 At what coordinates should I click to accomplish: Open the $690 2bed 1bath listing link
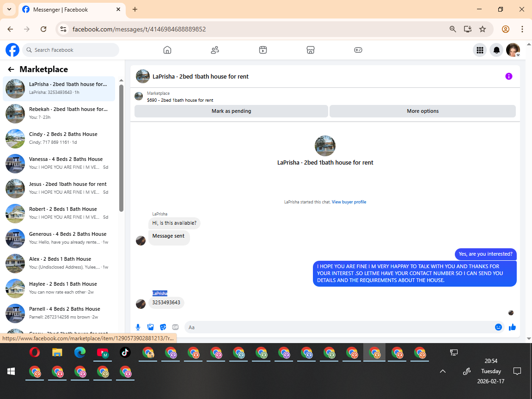180,100
